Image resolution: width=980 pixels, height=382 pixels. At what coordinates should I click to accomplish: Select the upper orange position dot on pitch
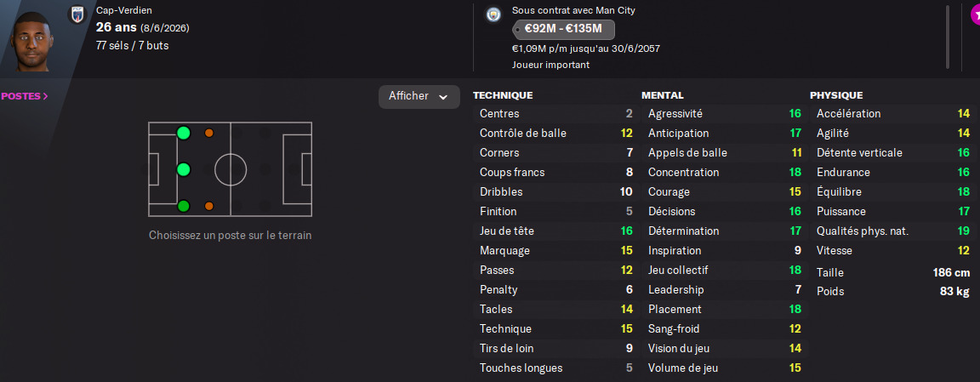click(x=208, y=134)
